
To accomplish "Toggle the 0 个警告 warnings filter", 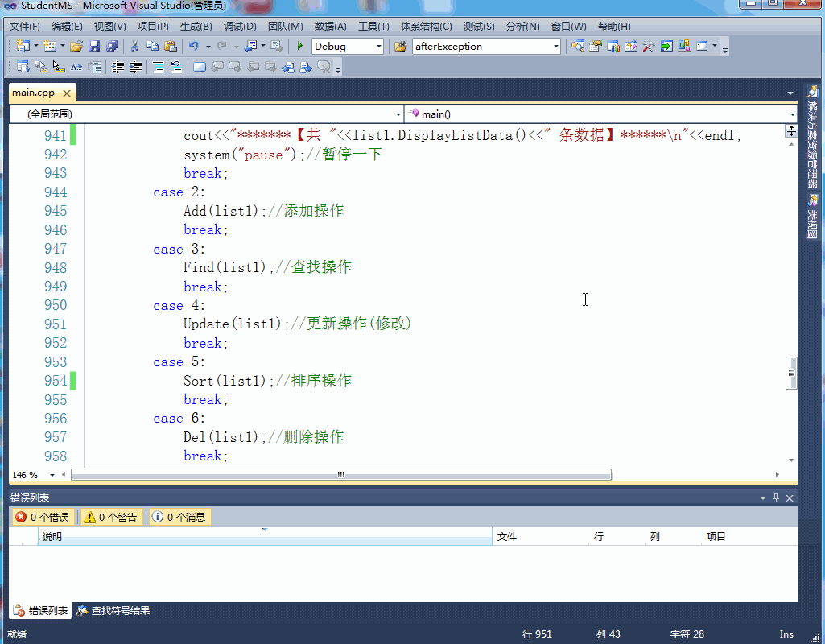I will (x=111, y=517).
